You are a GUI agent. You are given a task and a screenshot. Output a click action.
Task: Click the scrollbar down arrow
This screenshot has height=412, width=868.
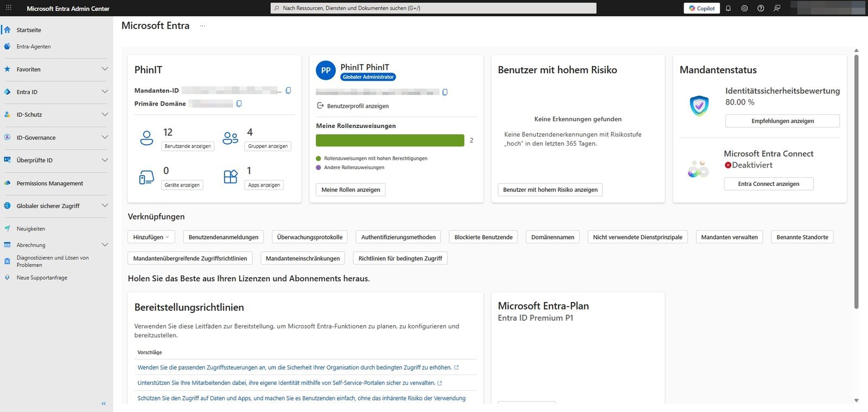point(856,401)
